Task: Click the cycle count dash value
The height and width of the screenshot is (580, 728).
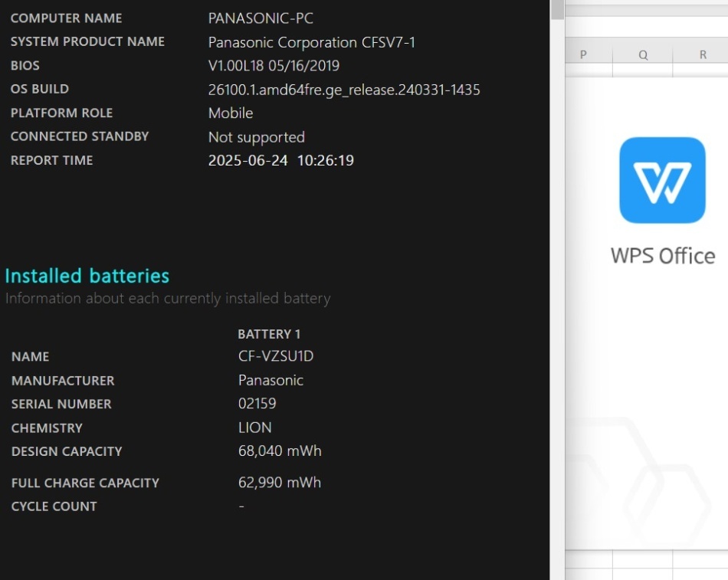Action: point(241,506)
